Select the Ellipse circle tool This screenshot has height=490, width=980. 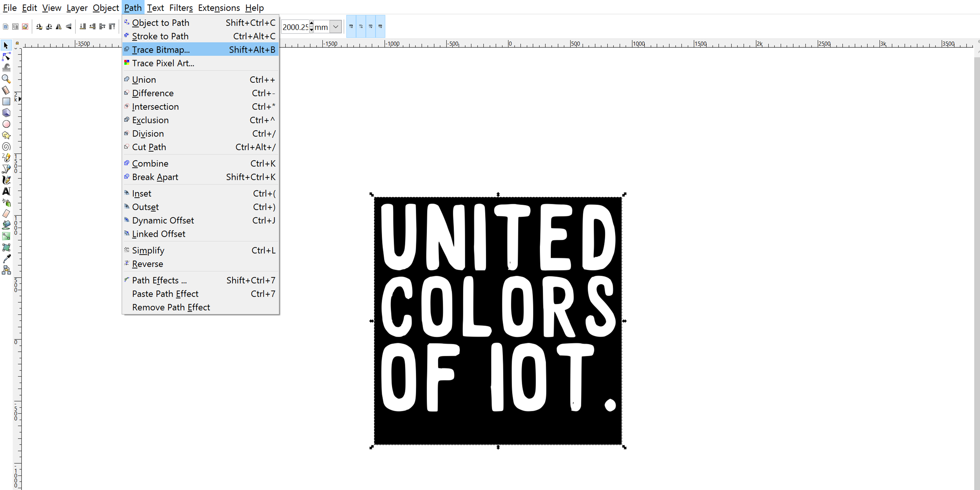coord(6,124)
